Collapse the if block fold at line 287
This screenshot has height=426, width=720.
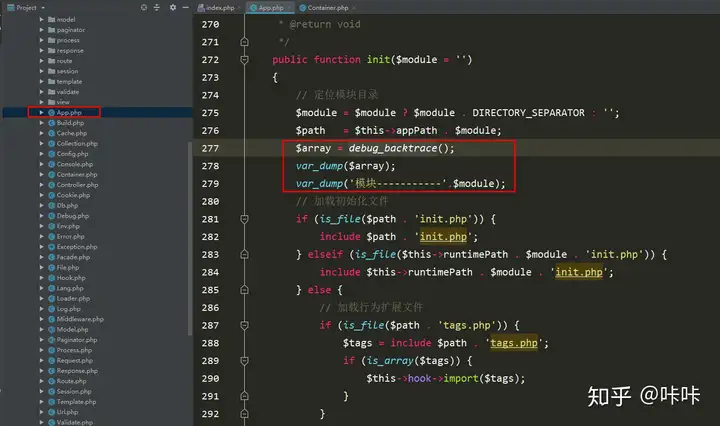tap(244, 325)
